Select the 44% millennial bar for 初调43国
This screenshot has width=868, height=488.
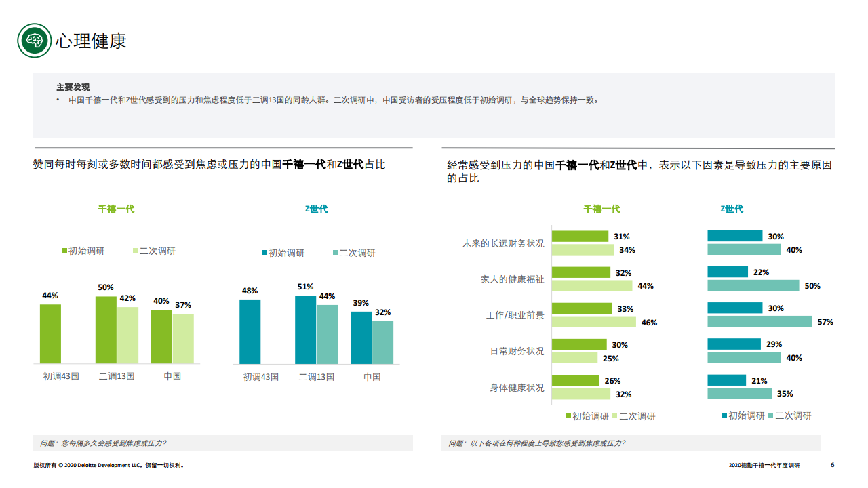50,333
